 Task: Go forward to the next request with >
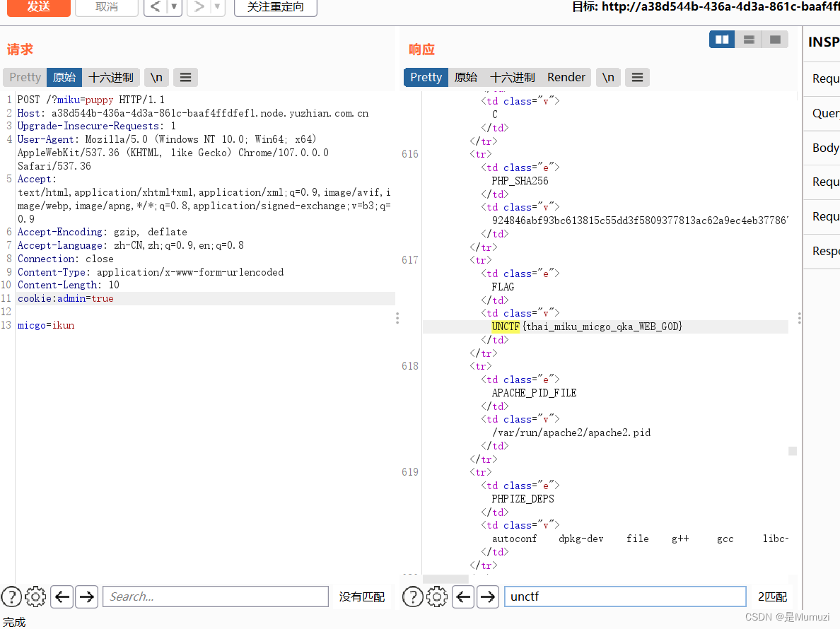(199, 7)
